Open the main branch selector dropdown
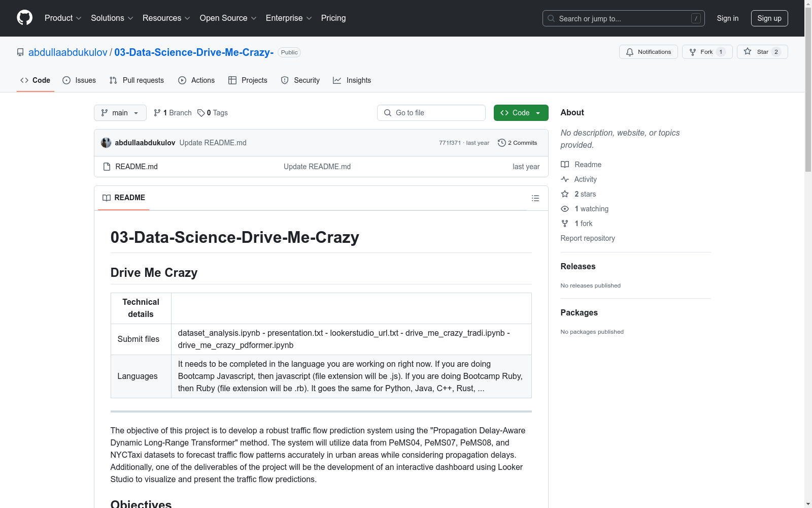The height and width of the screenshot is (508, 812). [x=120, y=113]
